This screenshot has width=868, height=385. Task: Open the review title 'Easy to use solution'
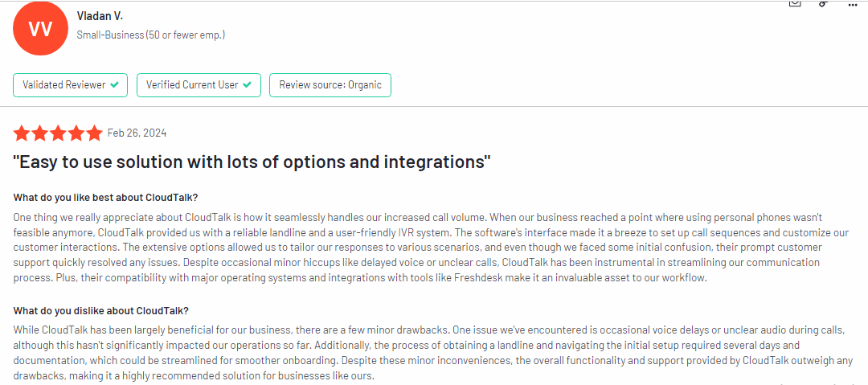[x=252, y=162]
